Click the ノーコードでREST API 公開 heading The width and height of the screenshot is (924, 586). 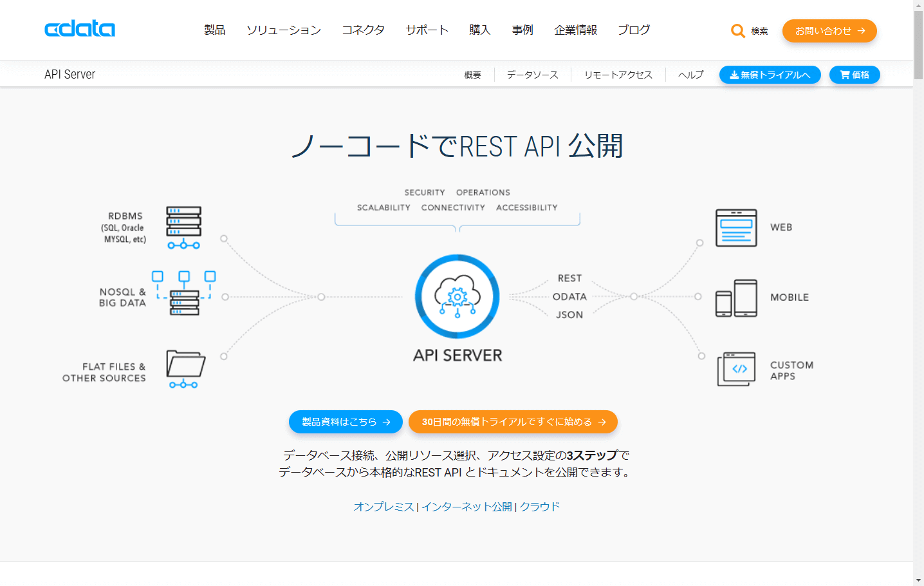point(457,146)
